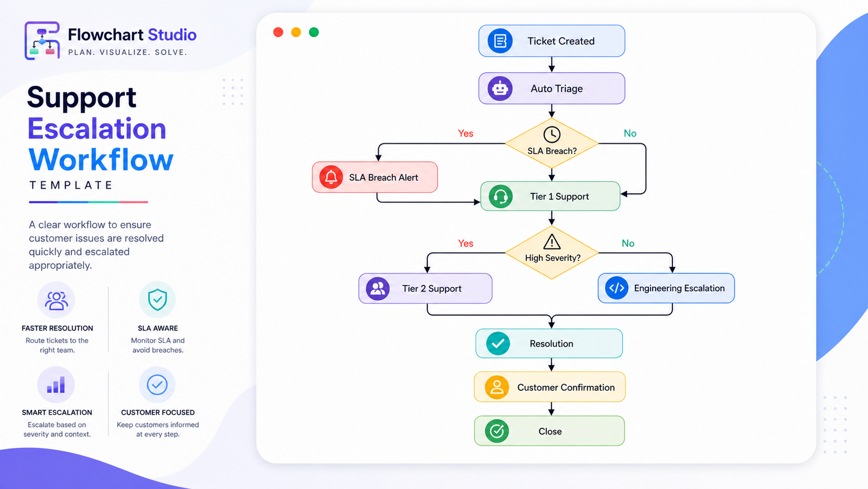Select the Close node

pos(549,431)
